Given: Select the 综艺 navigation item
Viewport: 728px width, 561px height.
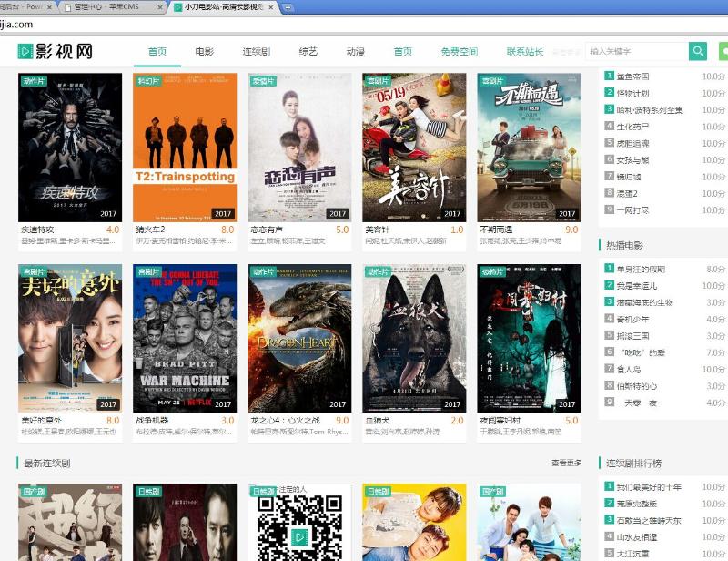Looking at the screenshot, I should [308, 52].
